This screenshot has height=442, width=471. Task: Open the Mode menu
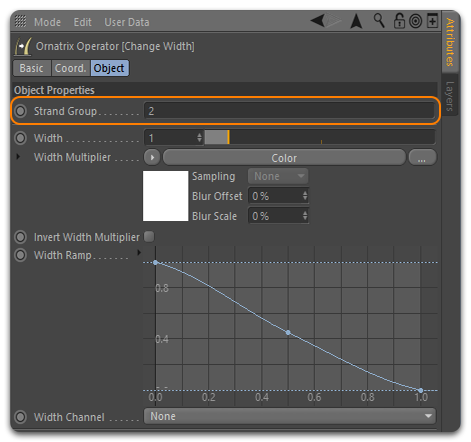(47, 22)
